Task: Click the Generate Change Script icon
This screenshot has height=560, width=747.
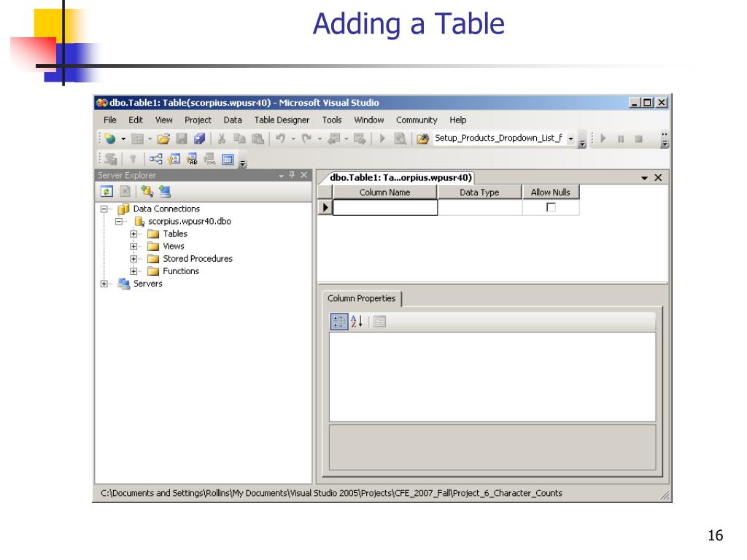Action: [x=111, y=159]
